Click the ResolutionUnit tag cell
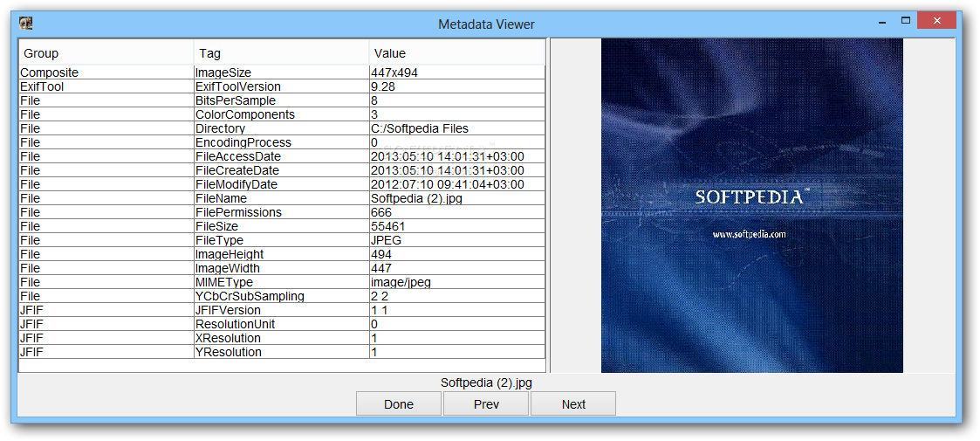The image size is (980, 441). (281, 324)
